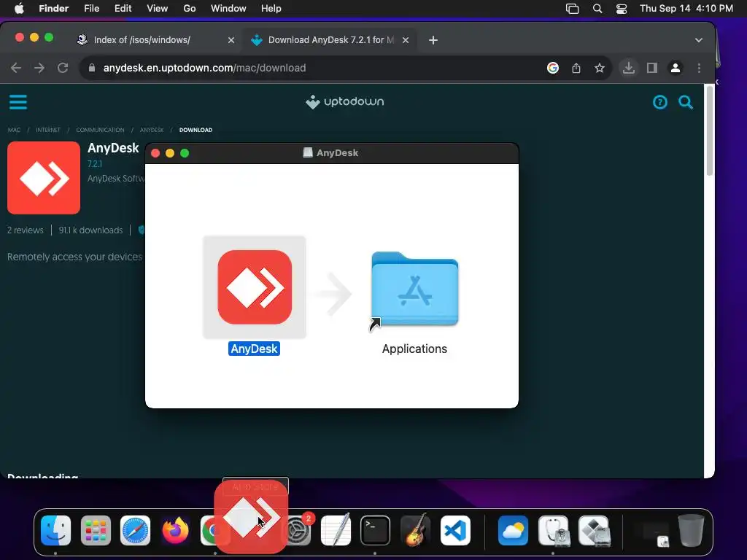Open Visual Studio Code from the Dock

click(x=455, y=531)
